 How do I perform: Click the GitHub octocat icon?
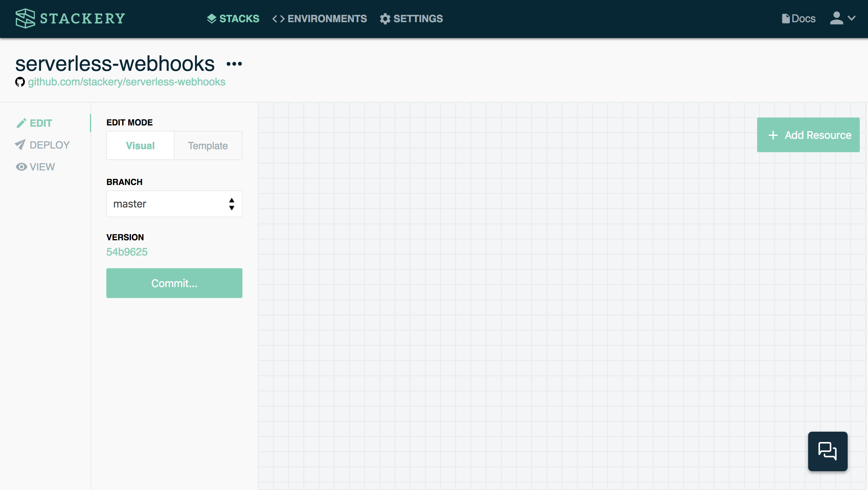point(20,82)
